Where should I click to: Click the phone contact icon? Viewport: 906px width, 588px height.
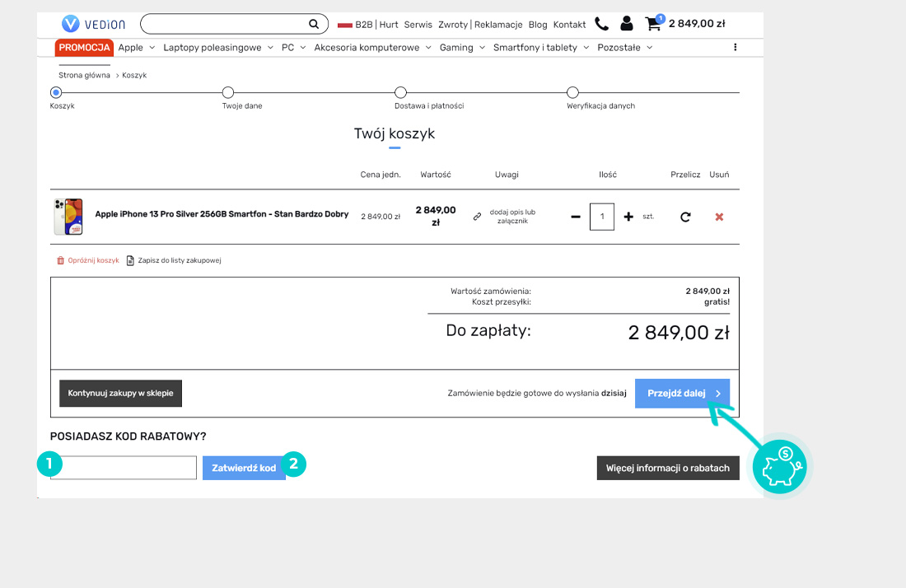point(601,24)
